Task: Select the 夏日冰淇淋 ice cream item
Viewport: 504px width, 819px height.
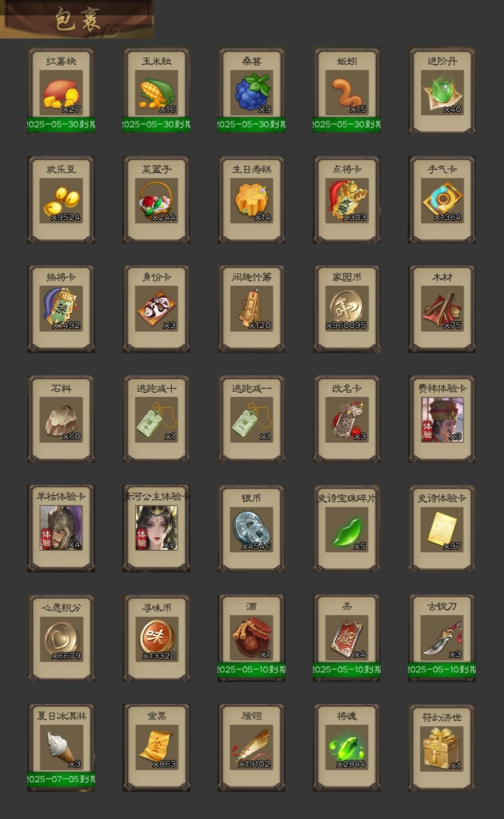Action: [x=61, y=747]
